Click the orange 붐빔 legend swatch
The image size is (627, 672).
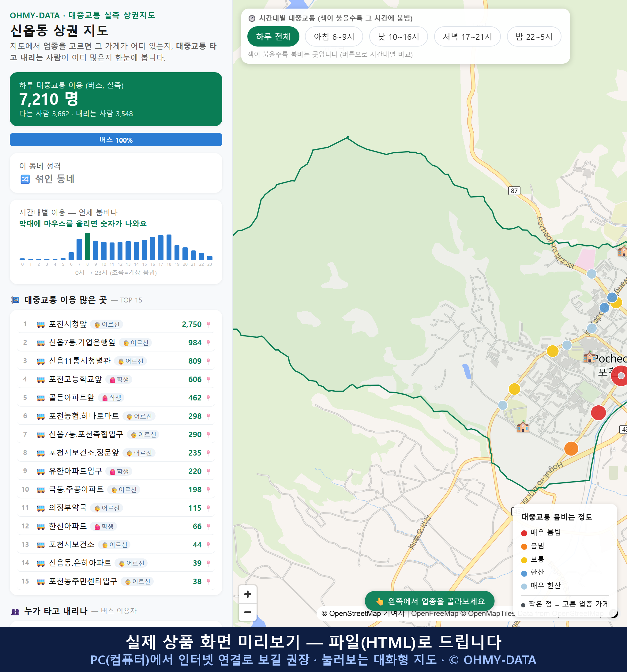point(524,546)
